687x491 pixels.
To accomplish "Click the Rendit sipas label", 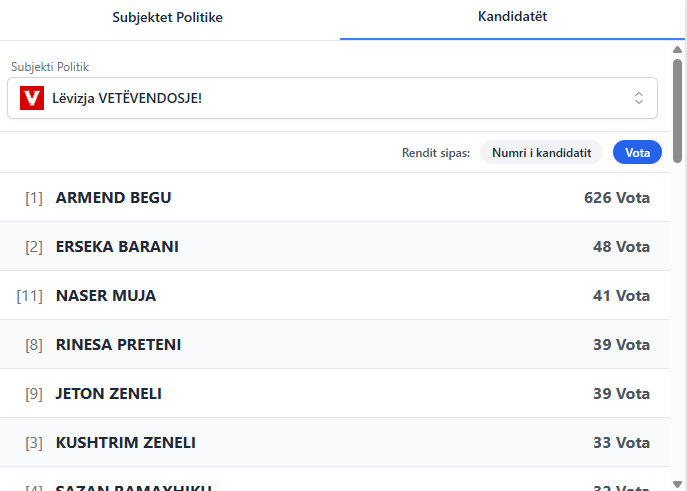I will 435,153.
